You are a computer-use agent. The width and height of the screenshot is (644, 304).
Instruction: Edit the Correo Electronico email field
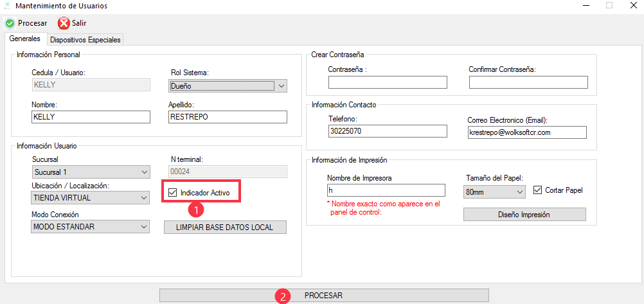point(526,132)
